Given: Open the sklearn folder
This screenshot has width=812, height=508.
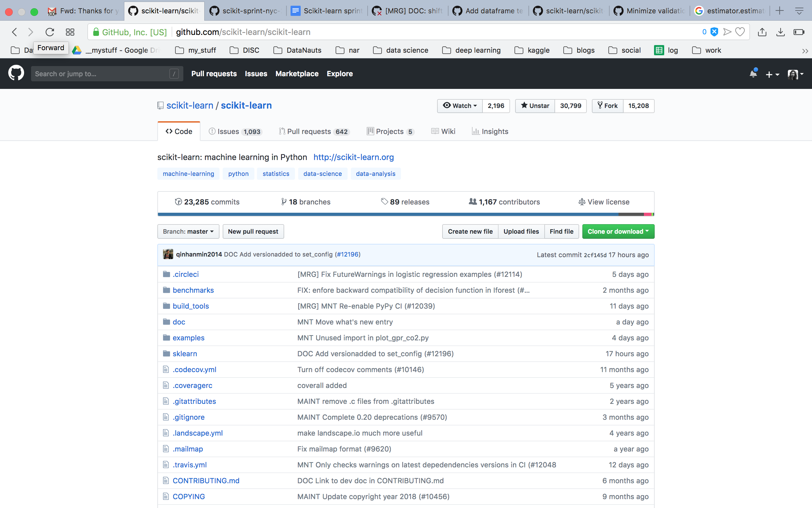Looking at the screenshot, I should click(185, 354).
